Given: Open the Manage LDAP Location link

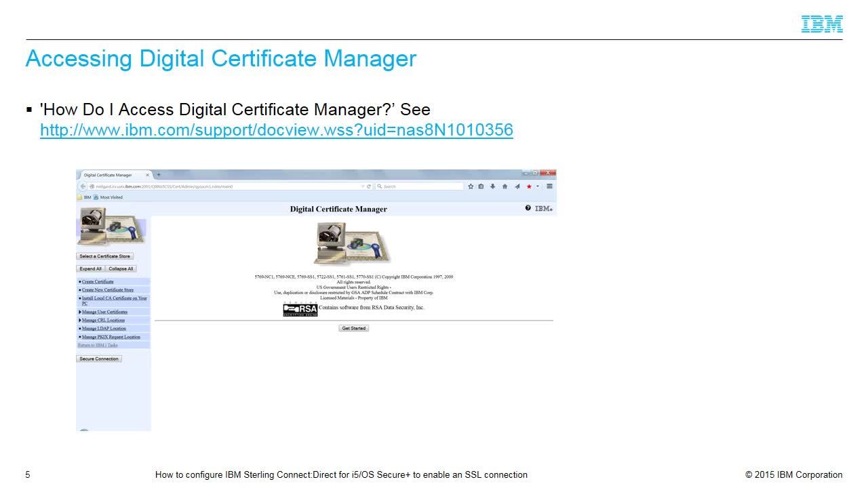Looking at the screenshot, I should coord(104,329).
